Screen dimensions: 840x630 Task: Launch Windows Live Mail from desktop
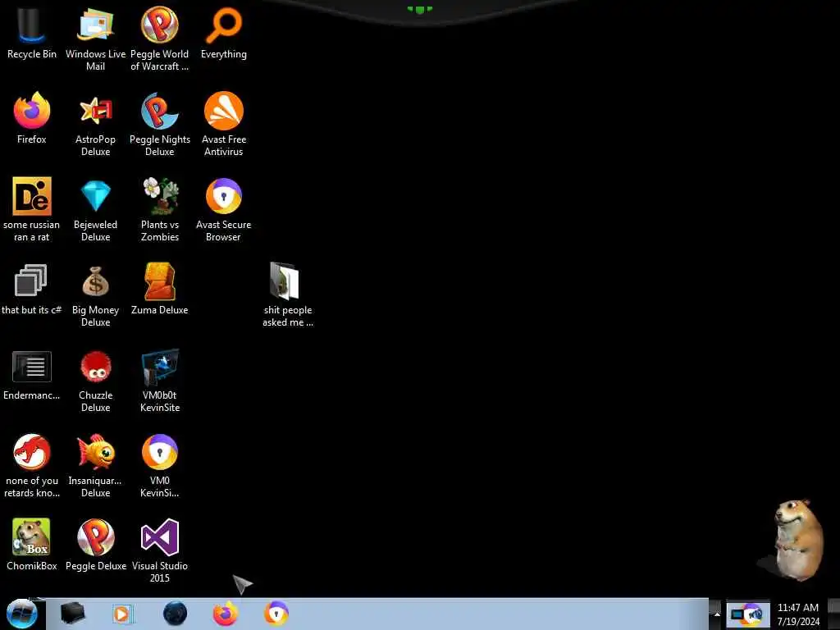point(95,39)
